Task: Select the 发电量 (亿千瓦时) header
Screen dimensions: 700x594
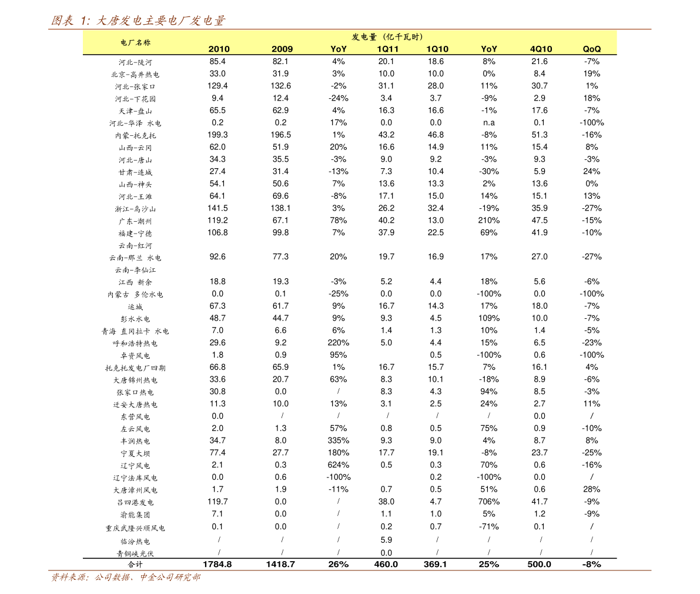Action: click(x=387, y=36)
